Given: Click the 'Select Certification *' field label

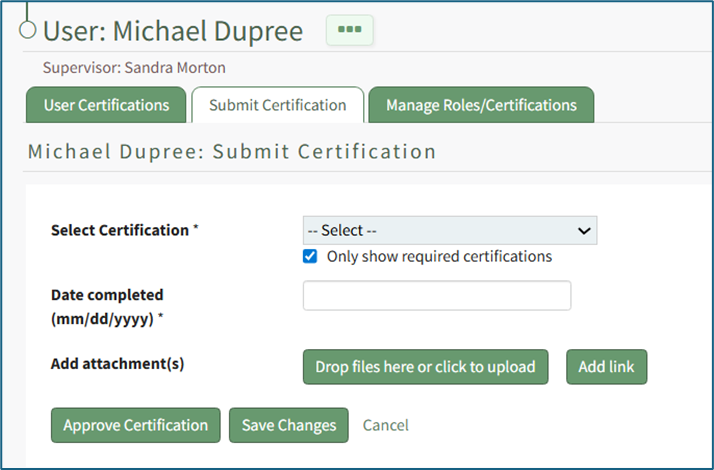Looking at the screenshot, I should click(x=124, y=230).
